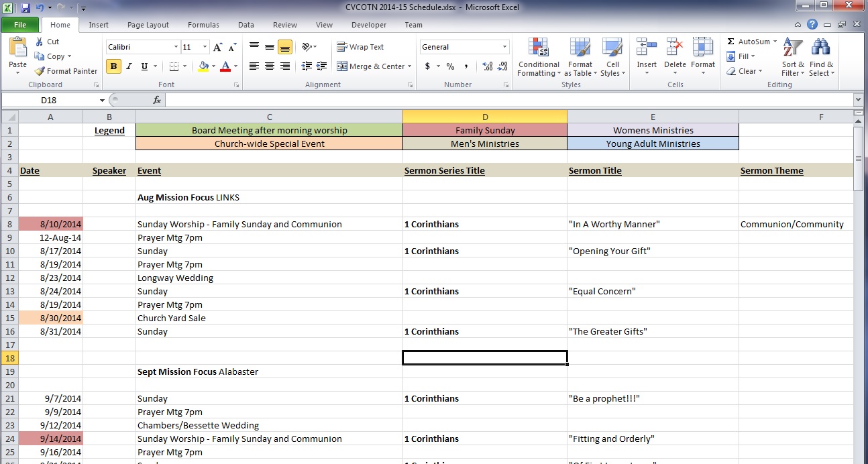Image resolution: width=868 pixels, height=464 pixels.
Task: Open Find & Select binoculars menu
Action: tap(821, 58)
